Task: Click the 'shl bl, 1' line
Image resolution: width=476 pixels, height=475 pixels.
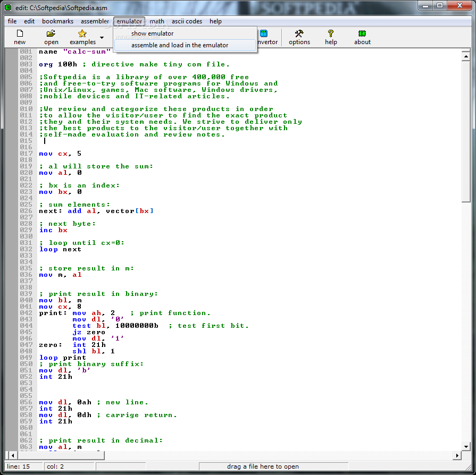Action: pos(94,351)
